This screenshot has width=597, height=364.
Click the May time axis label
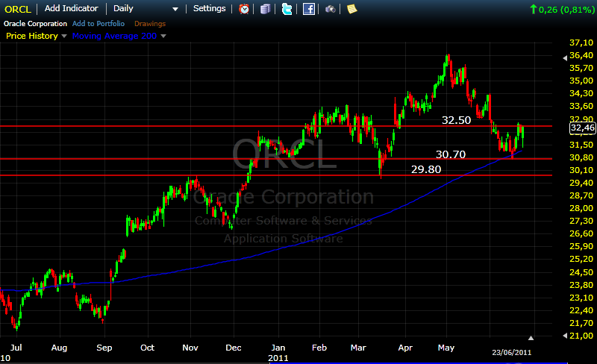[x=446, y=348]
